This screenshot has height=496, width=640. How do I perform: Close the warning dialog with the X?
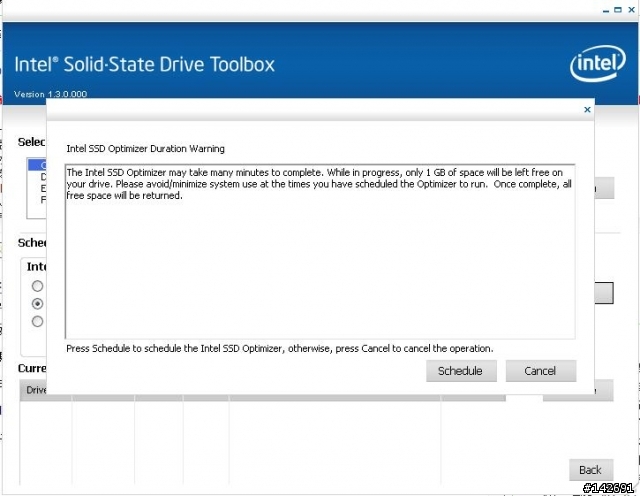pyautogui.click(x=587, y=109)
